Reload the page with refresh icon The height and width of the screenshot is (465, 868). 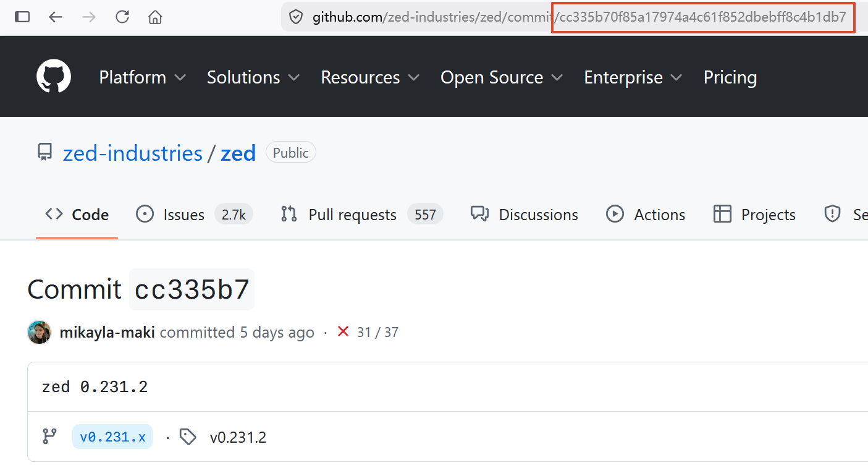[x=122, y=17]
